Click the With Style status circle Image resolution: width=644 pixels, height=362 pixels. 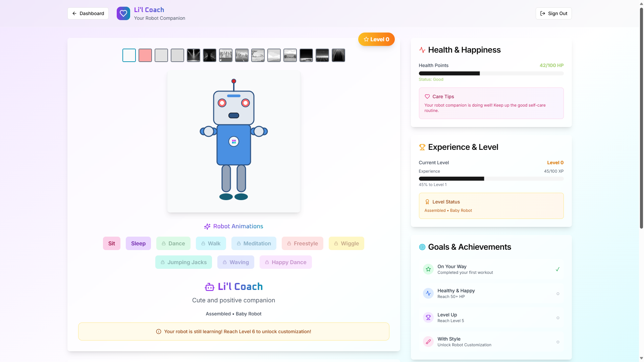pyautogui.click(x=558, y=342)
